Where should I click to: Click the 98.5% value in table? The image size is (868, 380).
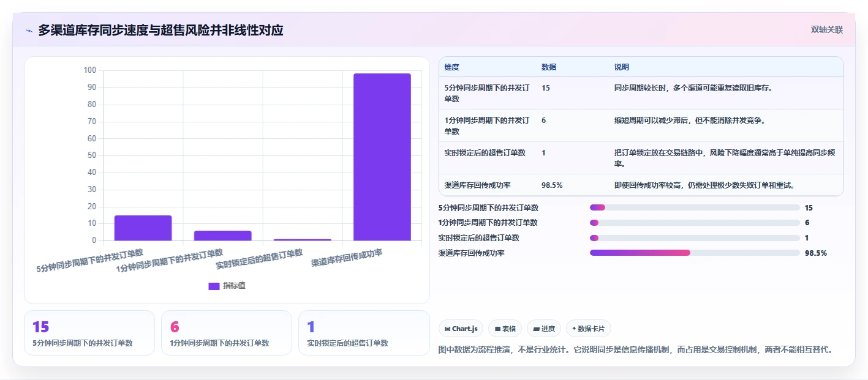pyautogui.click(x=552, y=185)
